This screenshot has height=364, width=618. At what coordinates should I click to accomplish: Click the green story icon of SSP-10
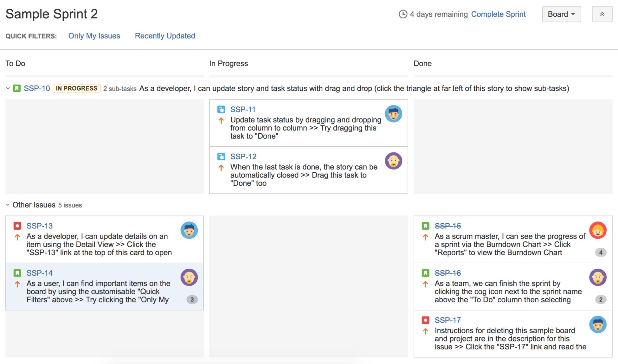coord(17,88)
